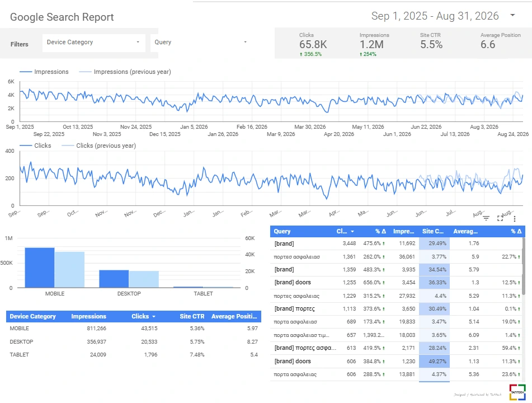The width and height of the screenshot is (532, 403).
Task: Click sort arrow next to Clicks header
Action: [x=154, y=316]
